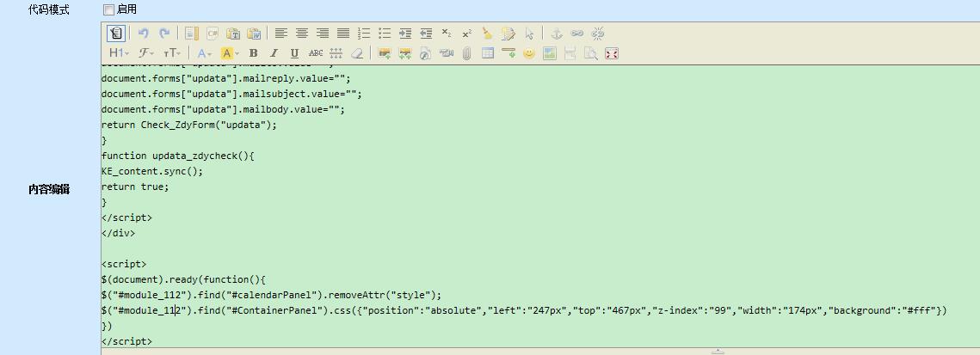This screenshot has width=980, height=355.
Task: Click in the function updata_zdycheck line
Action: 177,156
